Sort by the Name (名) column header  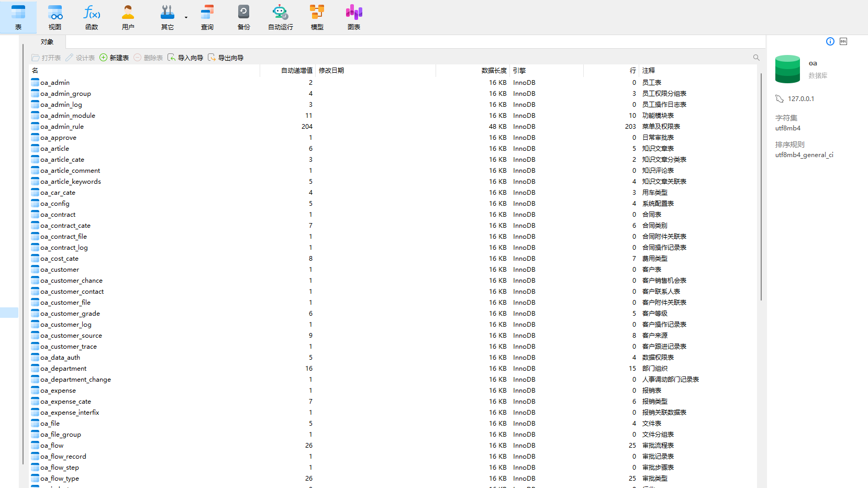pyautogui.click(x=144, y=70)
